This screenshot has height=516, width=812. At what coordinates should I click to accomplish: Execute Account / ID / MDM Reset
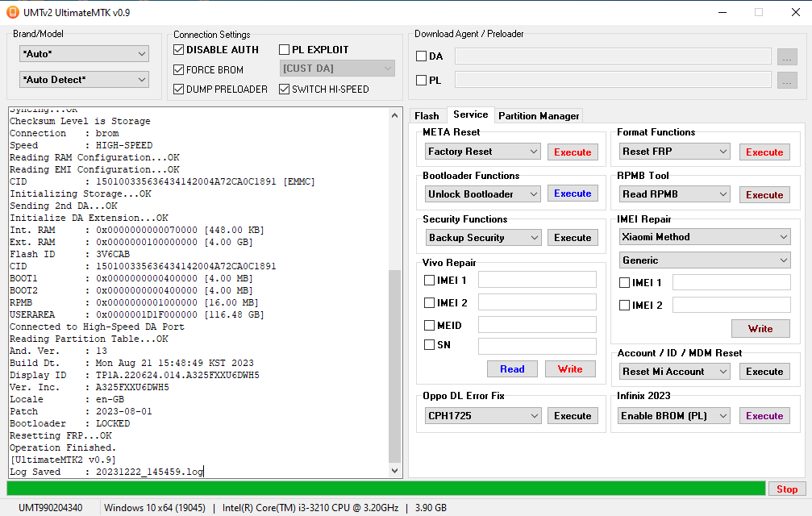coord(764,372)
